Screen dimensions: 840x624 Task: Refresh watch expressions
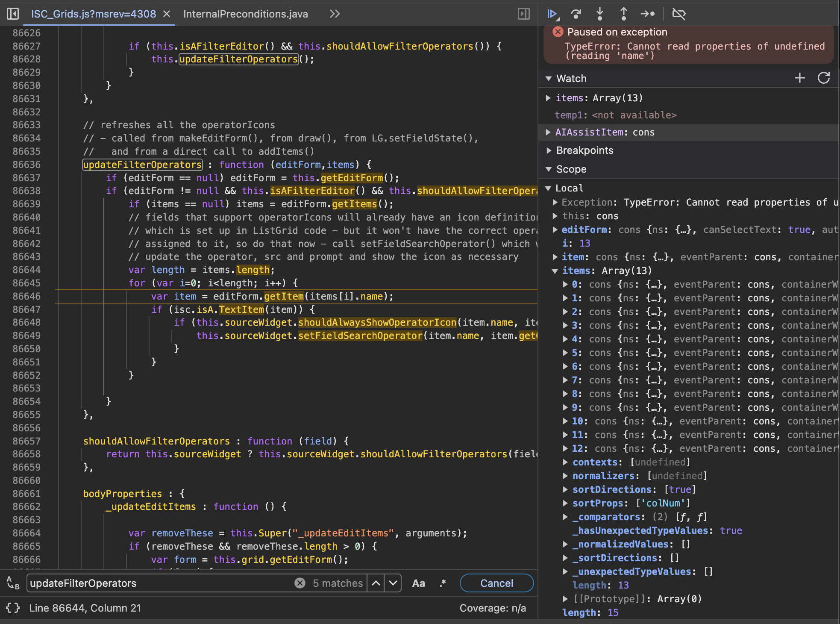pyautogui.click(x=823, y=78)
